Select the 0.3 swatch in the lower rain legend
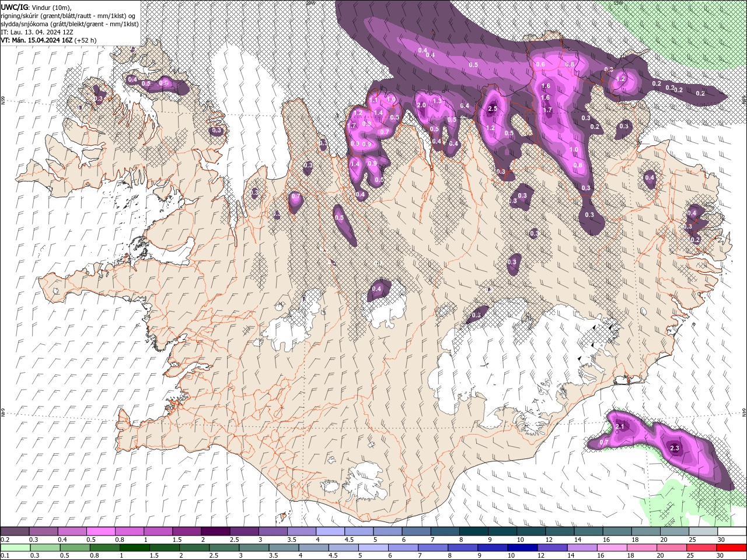 click(x=45, y=548)
